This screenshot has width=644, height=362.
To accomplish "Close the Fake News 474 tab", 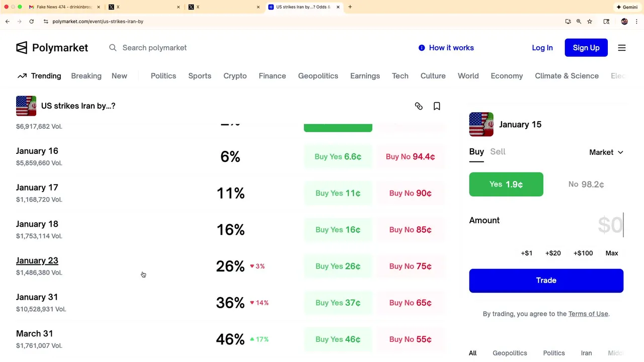I will pyautogui.click(x=99, y=7).
